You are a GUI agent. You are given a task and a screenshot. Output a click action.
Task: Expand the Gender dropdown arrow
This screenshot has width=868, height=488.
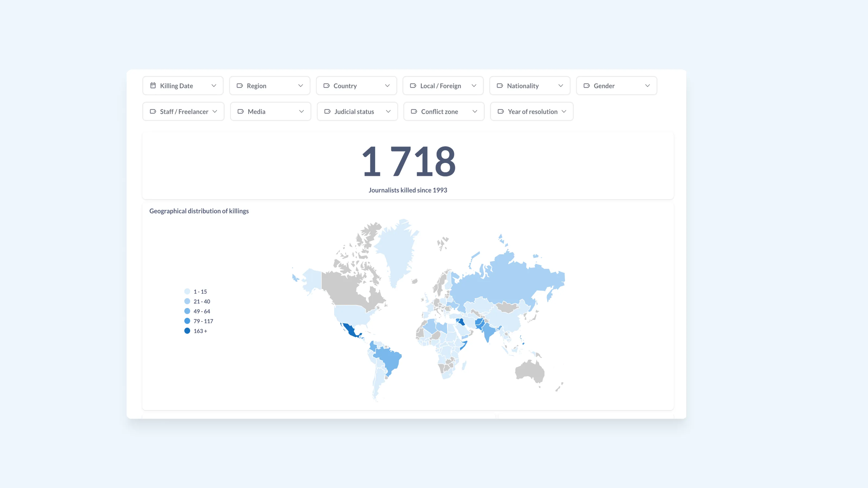pyautogui.click(x=647, y=86)
